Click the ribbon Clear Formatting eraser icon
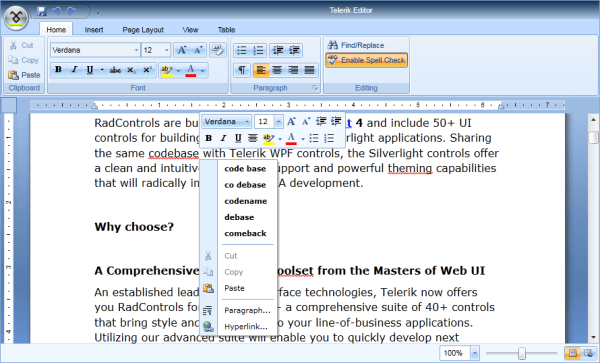This screenshot has height=363, width=600. tap(218, 50)
